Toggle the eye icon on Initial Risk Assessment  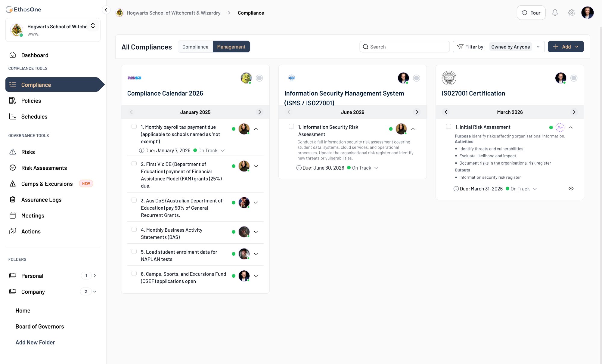point(571,189)
